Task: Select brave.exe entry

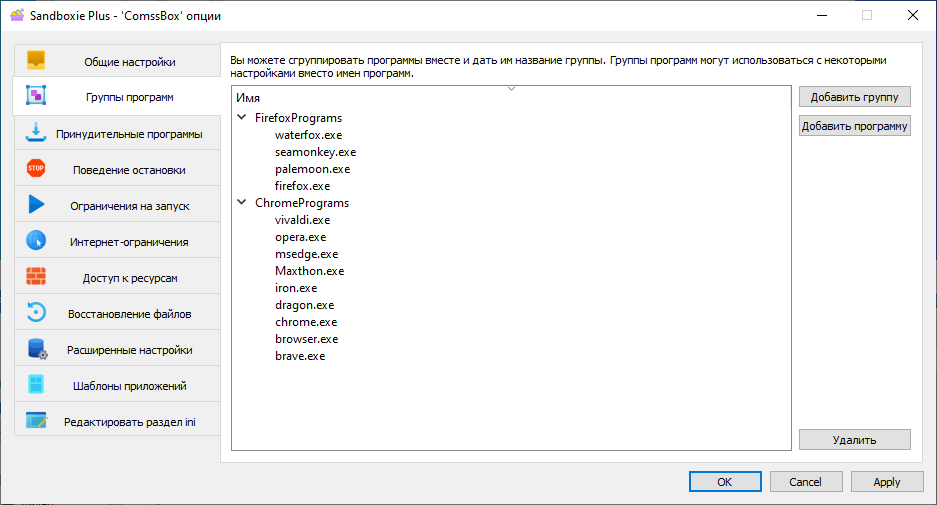Action: click(300, 356)
